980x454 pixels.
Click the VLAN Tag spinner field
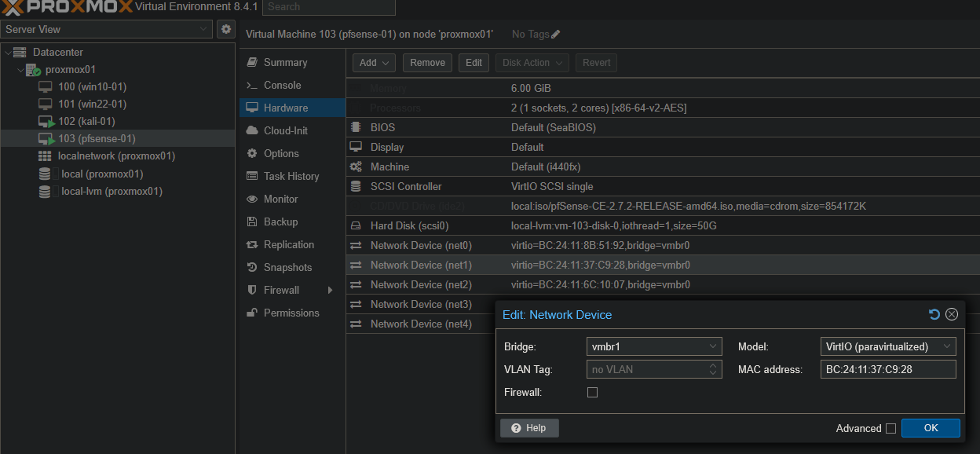point(653,369)
